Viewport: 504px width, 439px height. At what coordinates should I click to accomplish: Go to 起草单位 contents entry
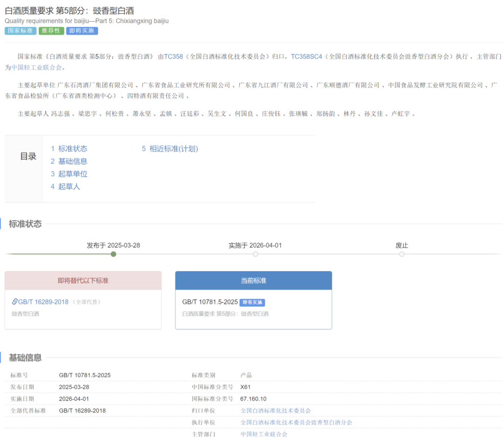pyautogui.click(x=69, y=174)
